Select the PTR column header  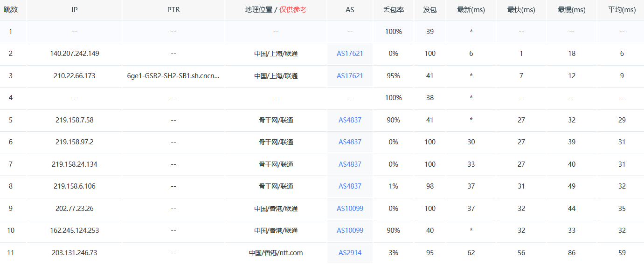173,10
